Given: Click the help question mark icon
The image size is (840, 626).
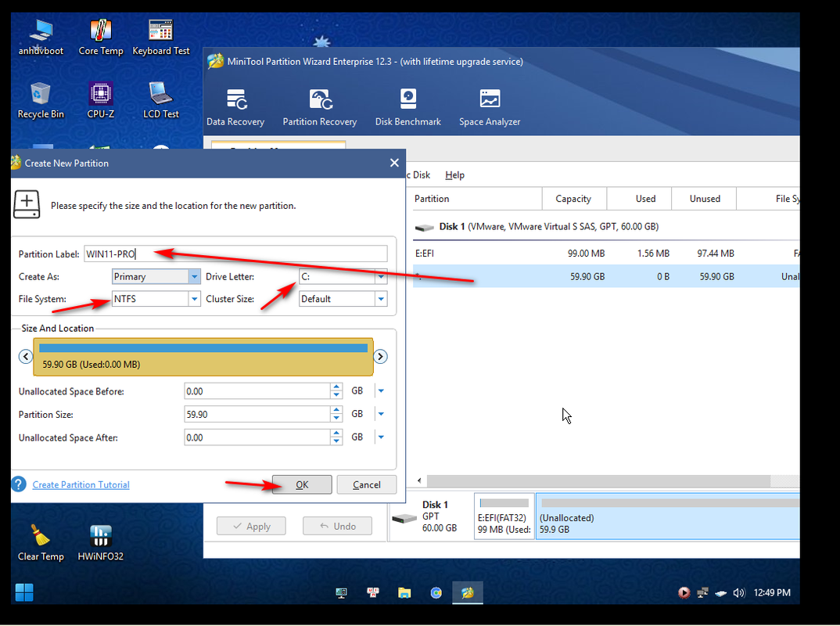Looking at the screenshot, I should 19,484.
